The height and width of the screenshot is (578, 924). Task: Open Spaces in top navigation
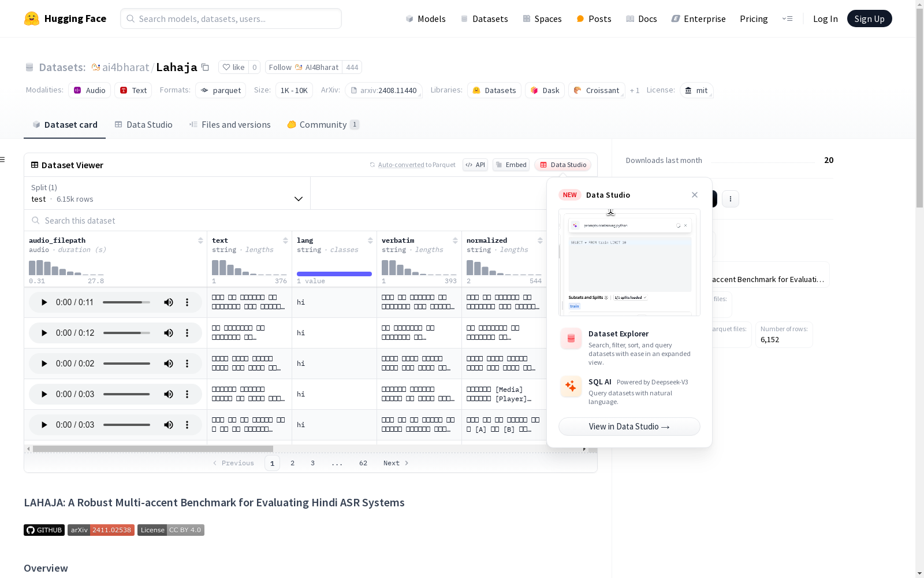pos(542,18)
